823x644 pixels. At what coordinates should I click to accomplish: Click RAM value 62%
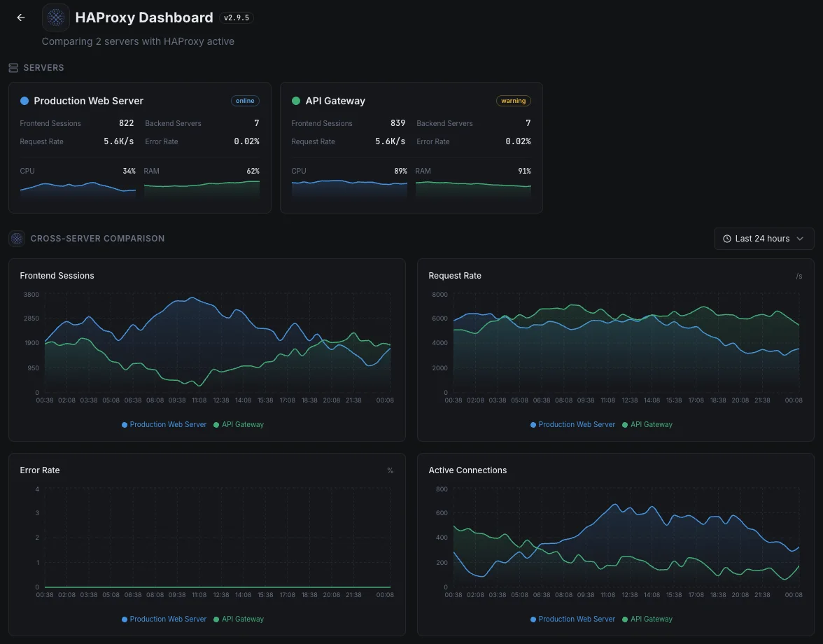[253, 171]
